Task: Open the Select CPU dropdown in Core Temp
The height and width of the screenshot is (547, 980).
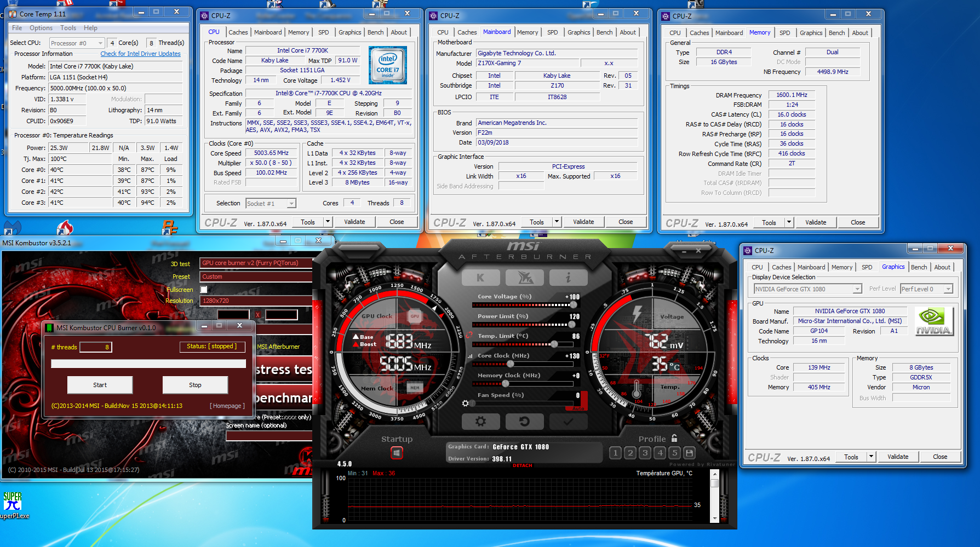Action: click(77, 43)
